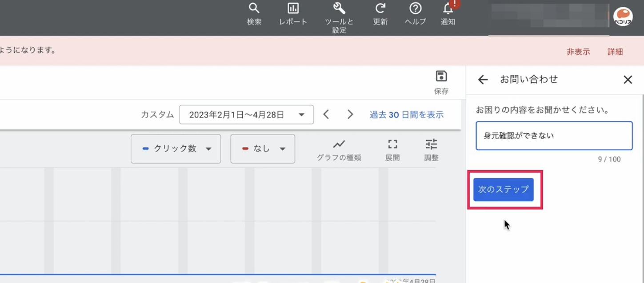This screenshot has width=644, height=283.
Task: Go to next date period chevron
Action: coord(350,115)
